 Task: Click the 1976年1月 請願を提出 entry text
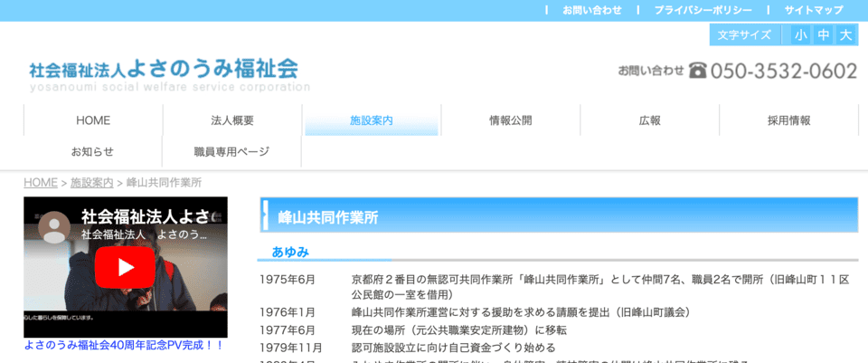521,312
